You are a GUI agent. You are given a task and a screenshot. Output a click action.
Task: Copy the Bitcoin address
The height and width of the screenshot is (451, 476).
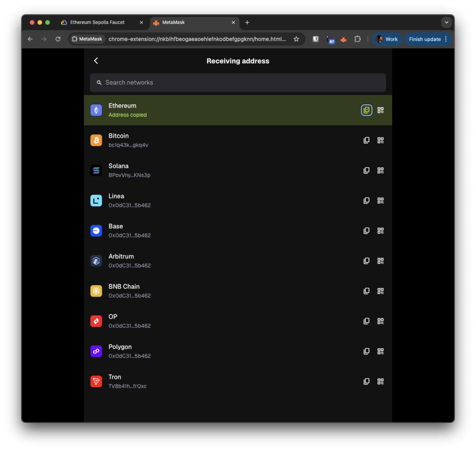[x=366, y=140]
